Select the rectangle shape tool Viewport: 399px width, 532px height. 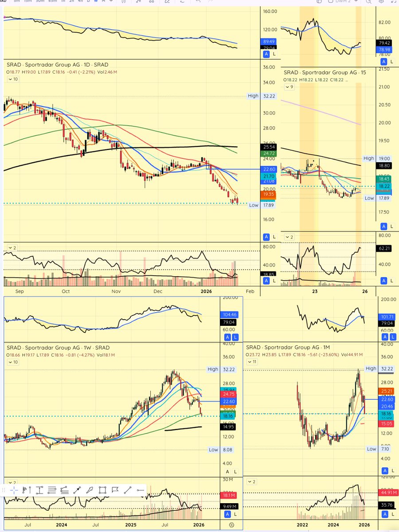[102, 490]
